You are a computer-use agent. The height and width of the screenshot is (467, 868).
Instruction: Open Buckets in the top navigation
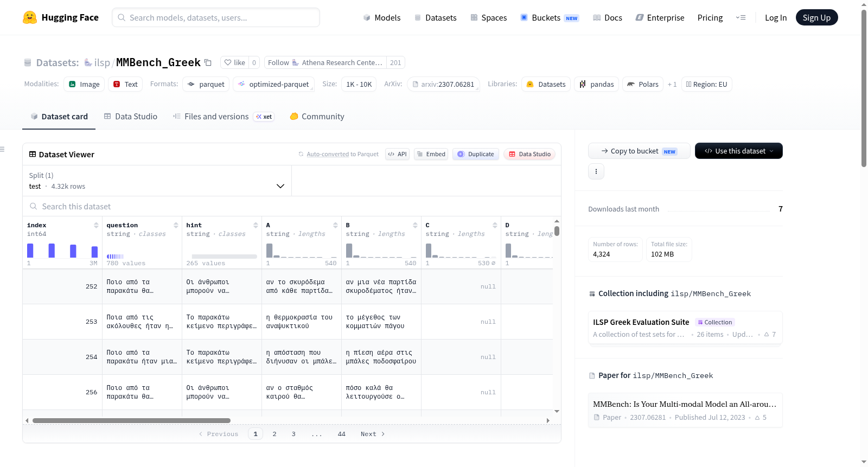550,17
